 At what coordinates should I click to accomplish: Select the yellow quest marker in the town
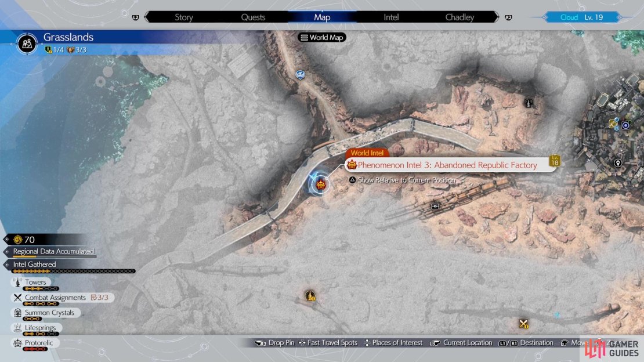[x=614, y=124]
